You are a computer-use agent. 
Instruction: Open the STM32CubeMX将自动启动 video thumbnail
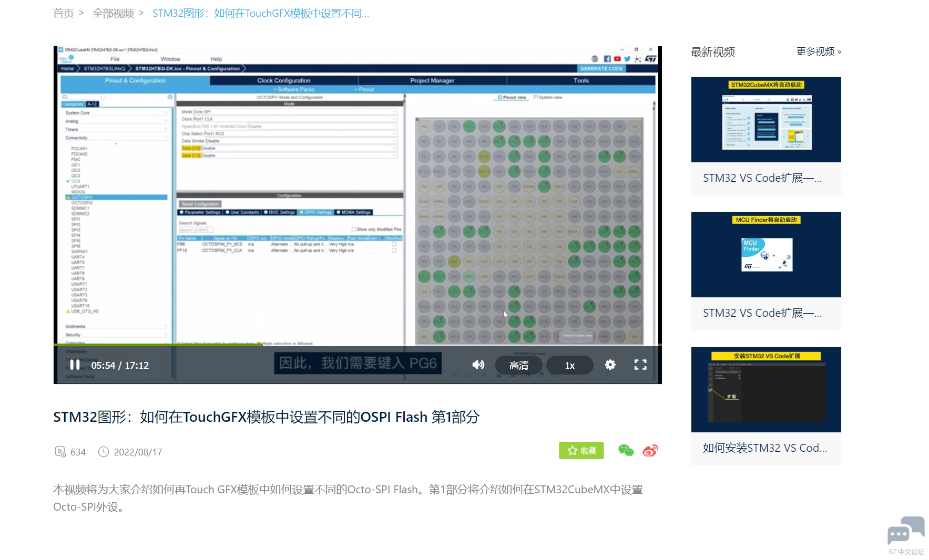pyautogui.click(x=766, y=120)
